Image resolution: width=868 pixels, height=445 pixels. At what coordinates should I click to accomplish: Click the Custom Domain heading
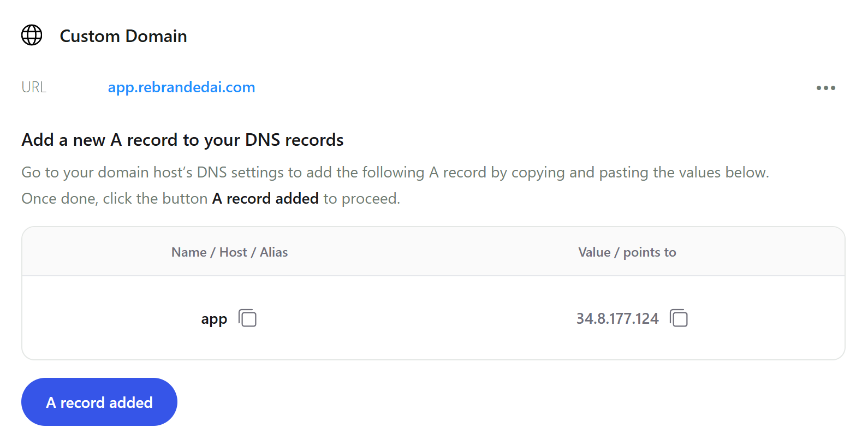tap(123, 36)
